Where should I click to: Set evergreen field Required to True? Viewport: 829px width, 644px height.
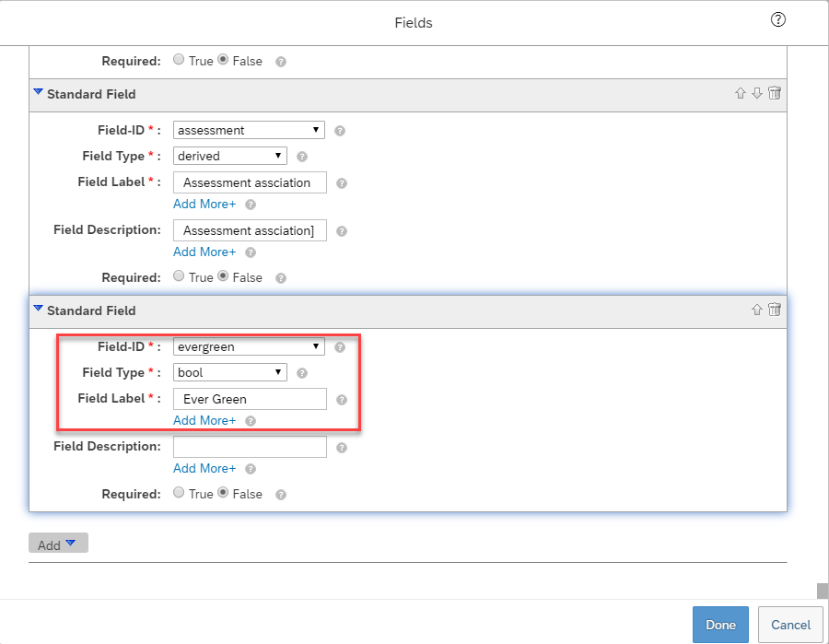[x=179, y=492]
